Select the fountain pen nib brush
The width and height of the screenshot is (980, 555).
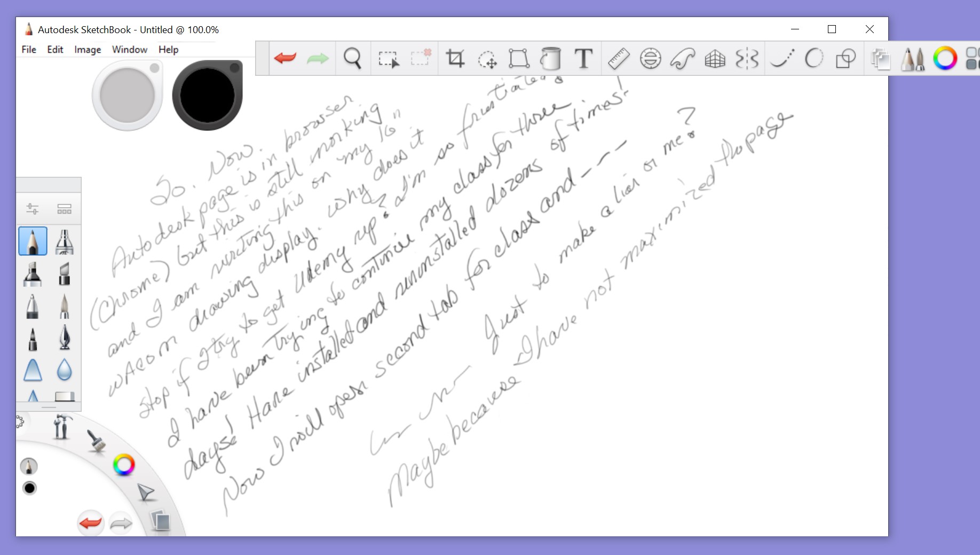[x=64, y=338]
